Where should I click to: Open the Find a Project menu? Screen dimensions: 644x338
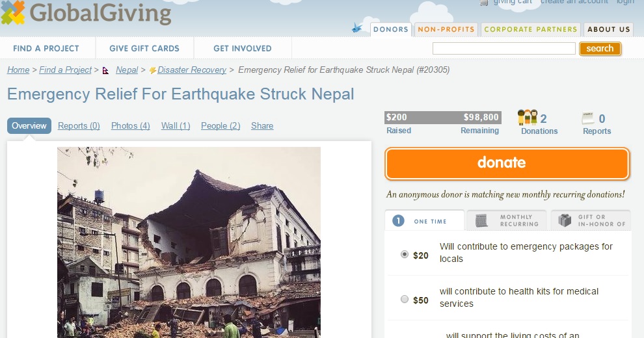point(46,48)
